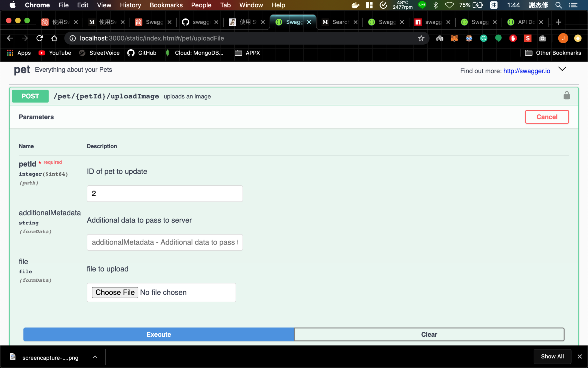Open the swagger.io link
The height and width of the screenshot is (368, 588).
click(526, 71)
